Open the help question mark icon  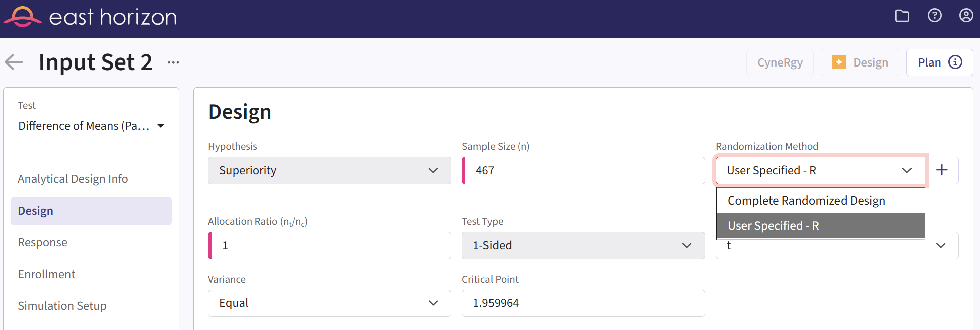point(934,16)
